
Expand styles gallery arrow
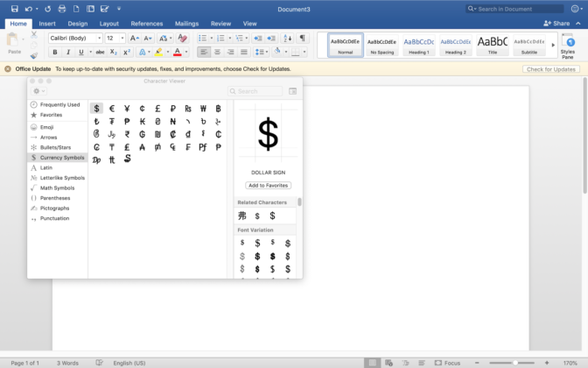tap(553, 45)
